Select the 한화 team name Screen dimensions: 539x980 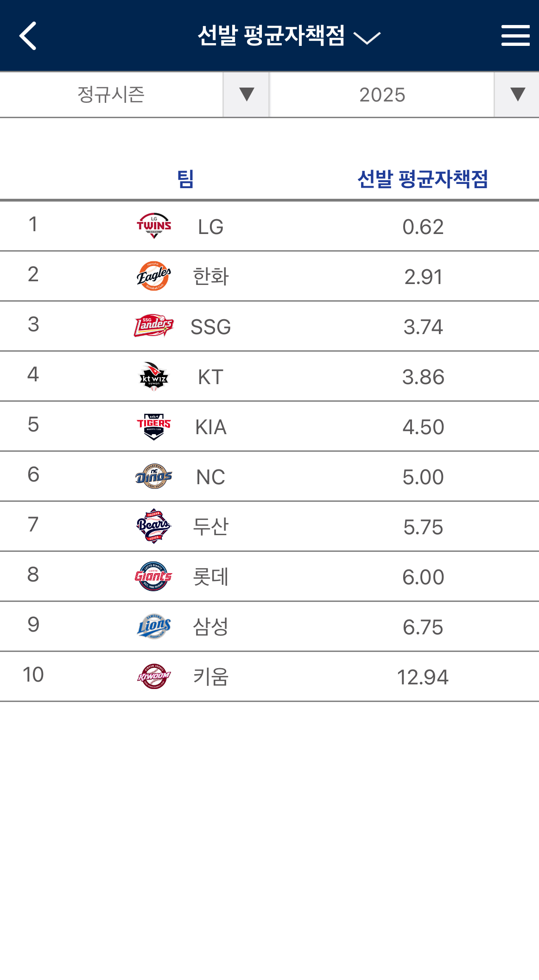pyautogui.click(x=211, y=277)
